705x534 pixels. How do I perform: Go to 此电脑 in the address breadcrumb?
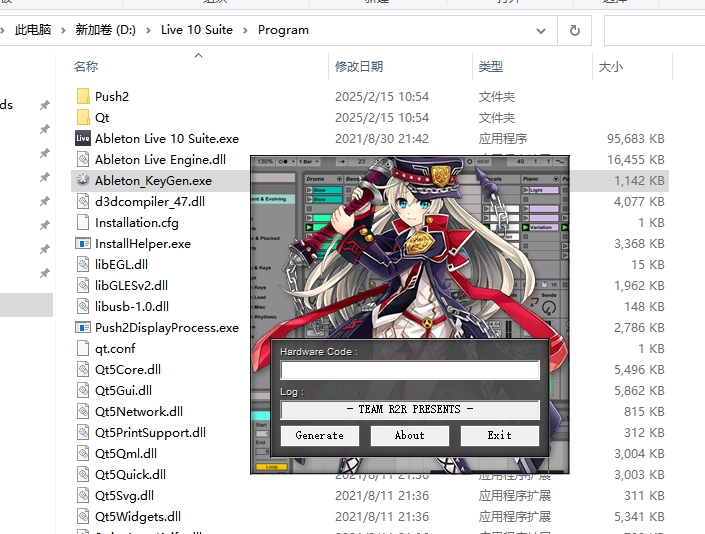33,30
